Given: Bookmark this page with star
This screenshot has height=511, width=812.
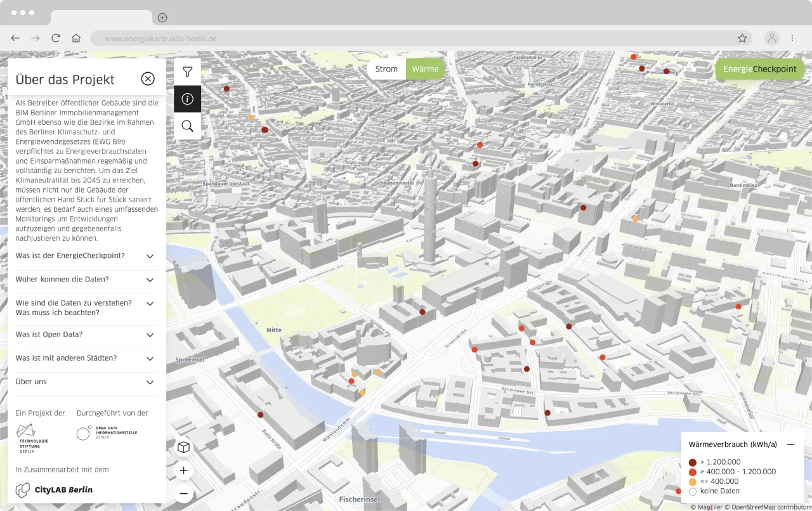Looking at the screenshot, I should [742, 38].
